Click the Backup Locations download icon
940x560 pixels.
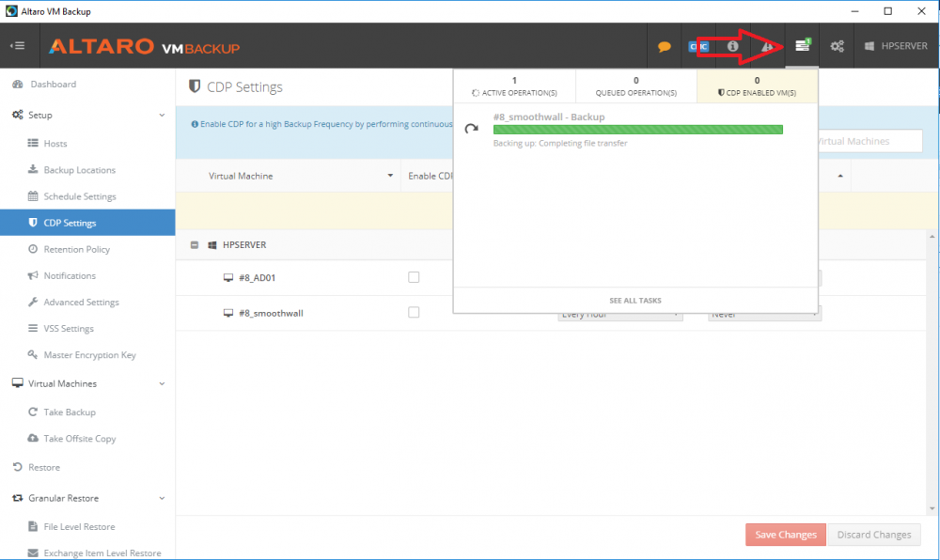point(33,169)
